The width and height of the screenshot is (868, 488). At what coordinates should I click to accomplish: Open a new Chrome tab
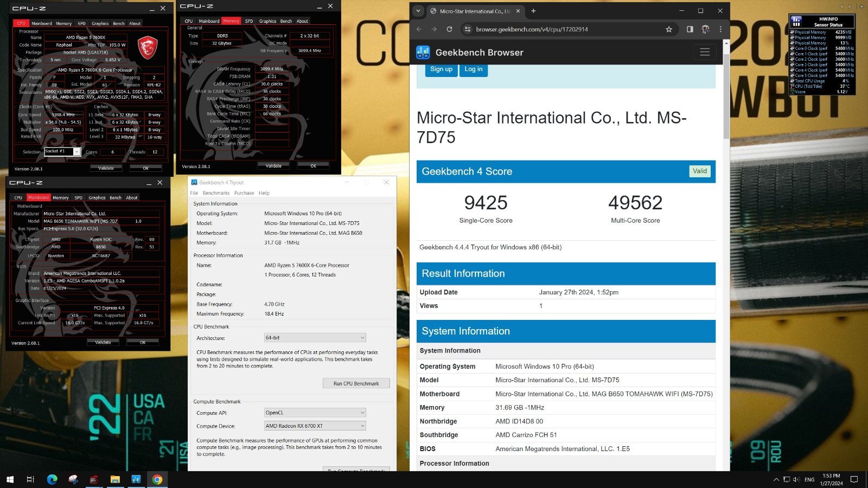tap(533, 11)
